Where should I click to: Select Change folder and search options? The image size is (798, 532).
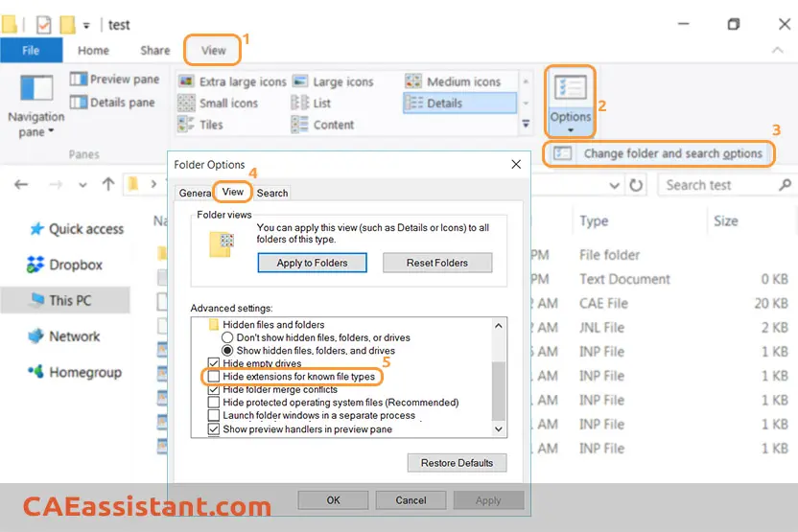pos(659,153)
